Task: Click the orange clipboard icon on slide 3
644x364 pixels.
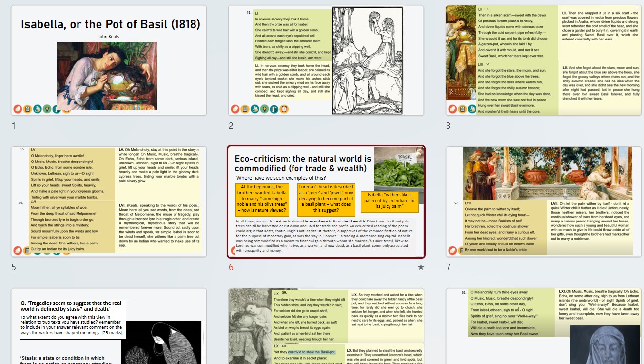Action: 462,109
